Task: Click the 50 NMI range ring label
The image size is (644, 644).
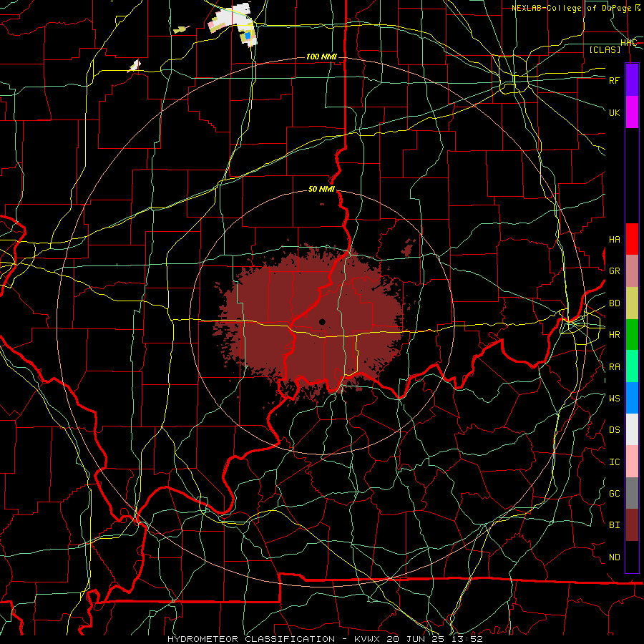Action: click(321, 189)
